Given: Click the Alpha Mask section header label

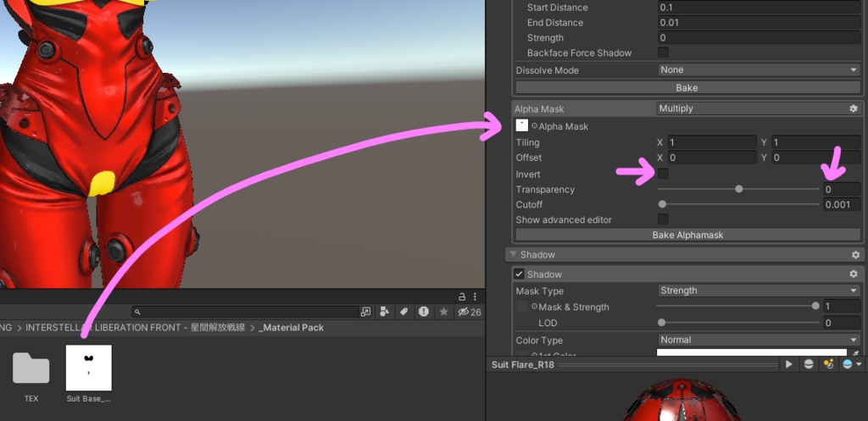Looking at the screenshot, I should [x=539, y=109].
